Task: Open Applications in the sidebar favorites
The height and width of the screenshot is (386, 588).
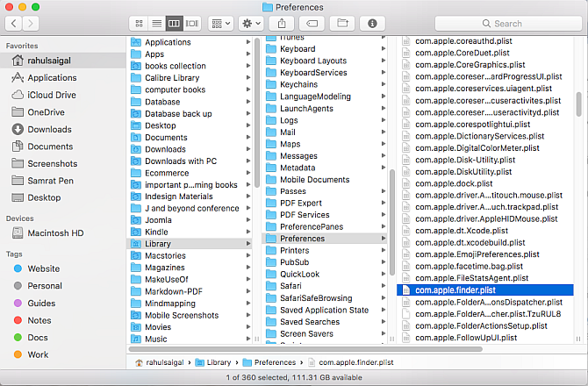Action: pyautogui.click(x=63, y=77)
